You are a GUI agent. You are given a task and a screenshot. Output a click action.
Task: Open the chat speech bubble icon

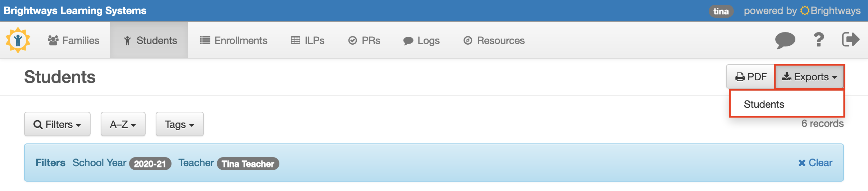pos(785,40)
